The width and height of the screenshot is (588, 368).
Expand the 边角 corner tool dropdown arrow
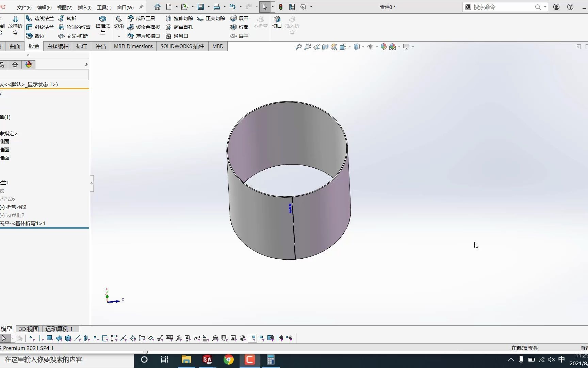tap(118, 36)
